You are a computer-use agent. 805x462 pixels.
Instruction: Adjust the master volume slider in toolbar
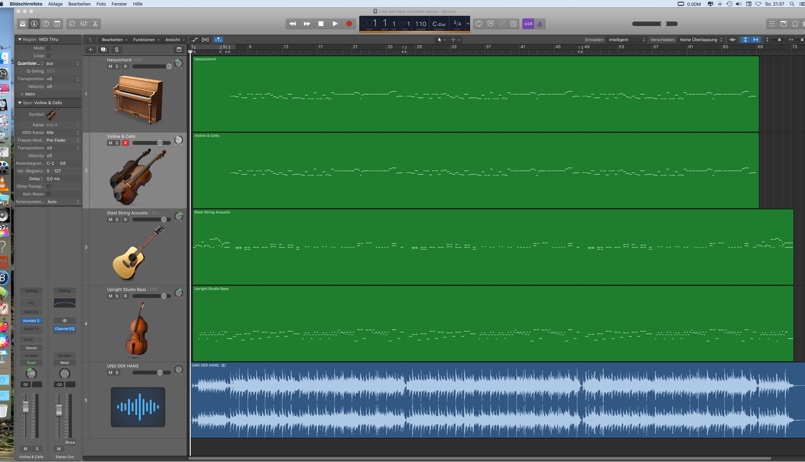pyautogui.click(x=655, y=24)
